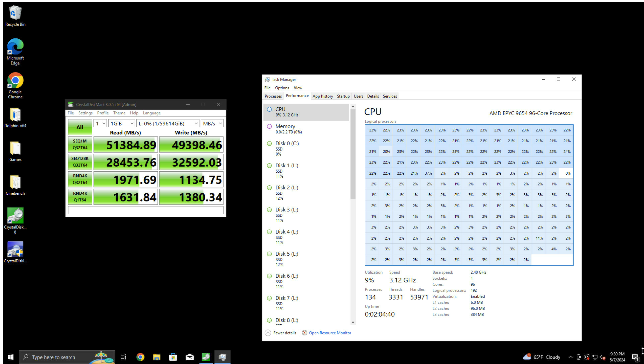Open the 1GiB test size dropdown

[122, 123]
